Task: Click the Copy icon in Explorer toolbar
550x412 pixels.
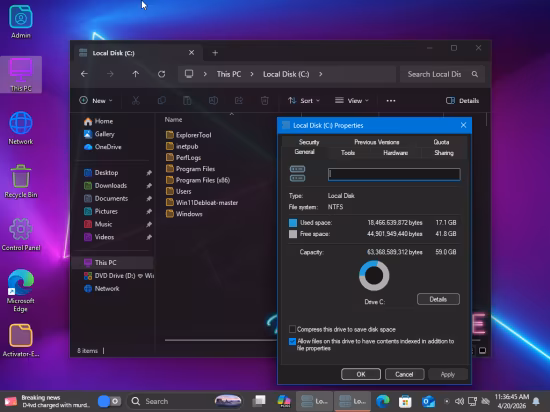Action: (x=162, y=101)
